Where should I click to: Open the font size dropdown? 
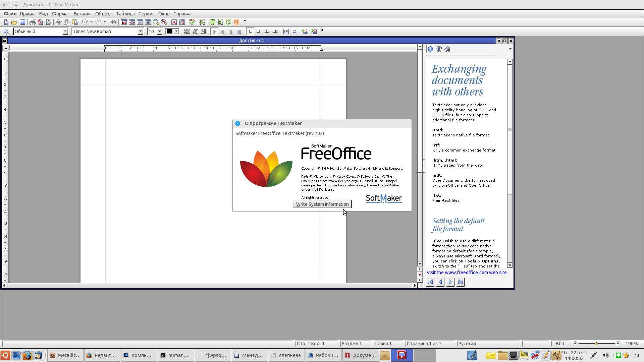pos(160,32)
